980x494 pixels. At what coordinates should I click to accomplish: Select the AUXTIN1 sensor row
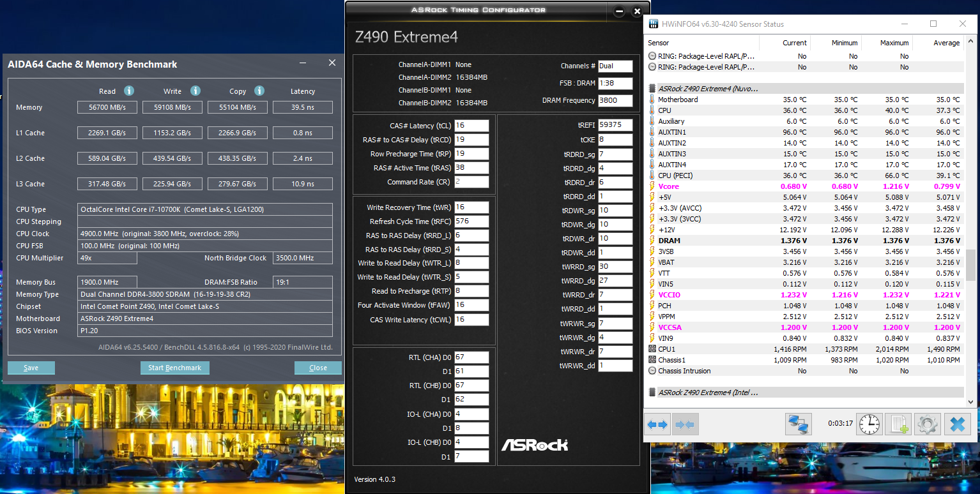pos(805,132)
